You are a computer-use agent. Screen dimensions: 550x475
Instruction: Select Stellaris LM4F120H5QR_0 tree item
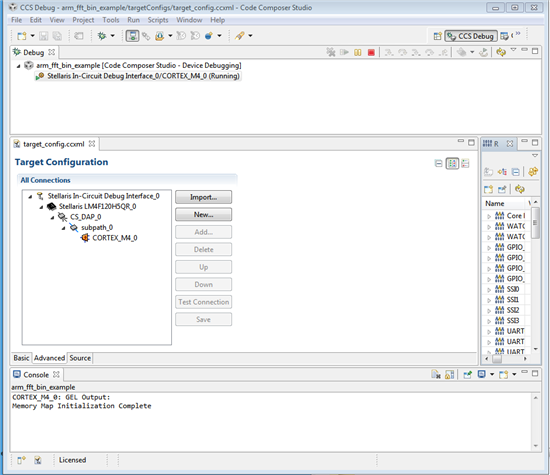[97, 206]
